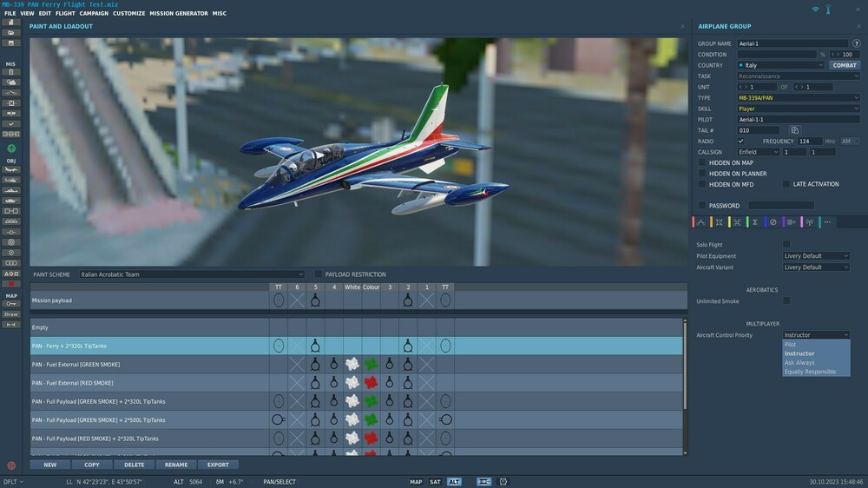Open the FLIGHT menu
The image size is (868, 488).
65,13
